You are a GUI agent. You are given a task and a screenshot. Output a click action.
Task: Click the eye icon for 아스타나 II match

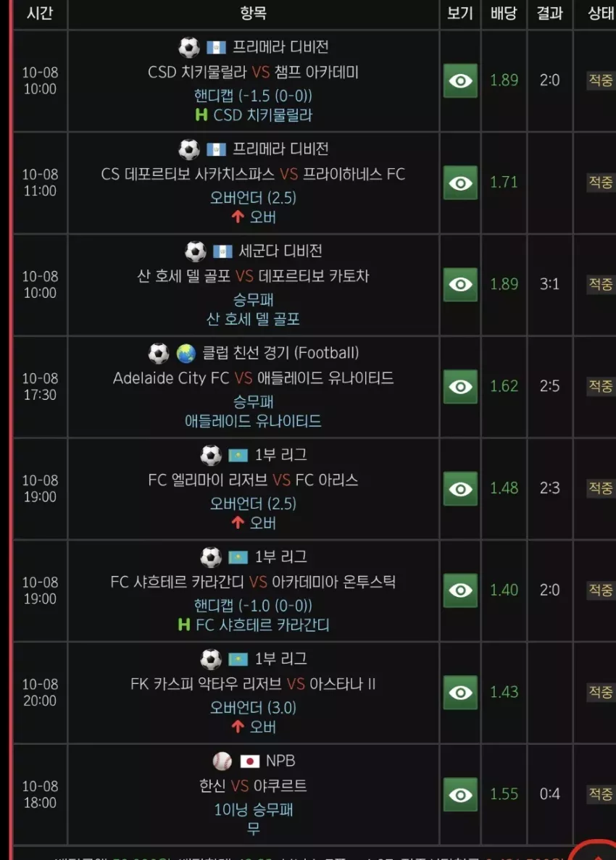pos(460,693)
